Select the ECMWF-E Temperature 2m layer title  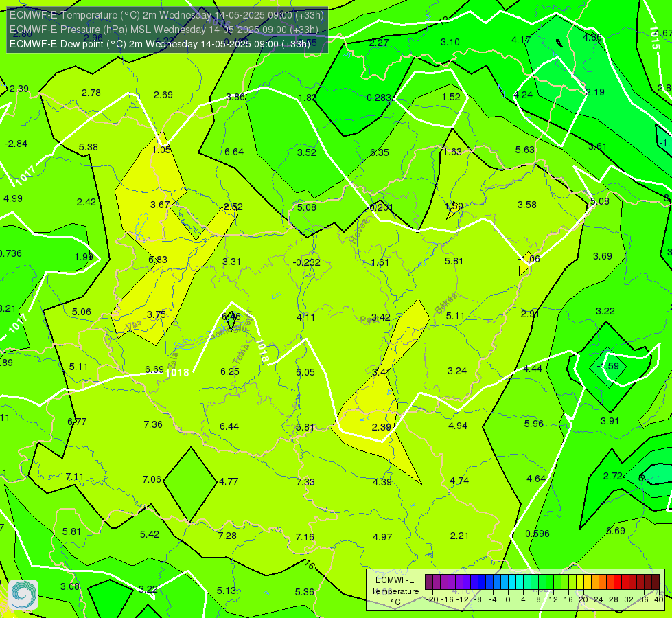(x=166, y=15)
